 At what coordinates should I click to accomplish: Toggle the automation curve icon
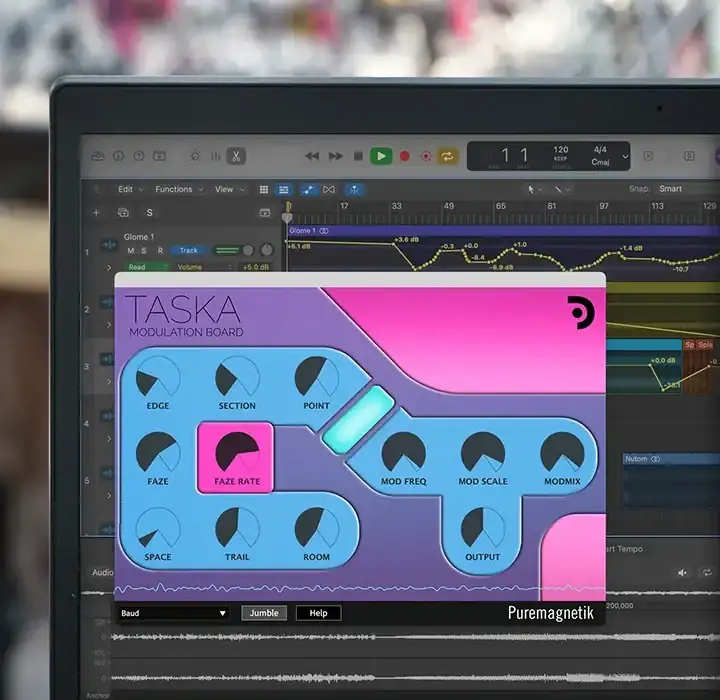(x=308, y=190)
